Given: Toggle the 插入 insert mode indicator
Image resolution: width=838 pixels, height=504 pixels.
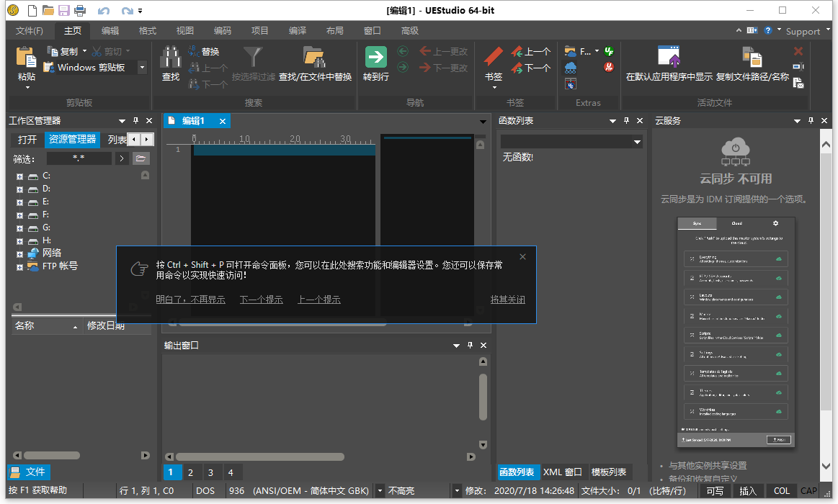Looking at the screenshot, I should coord(748,490).
